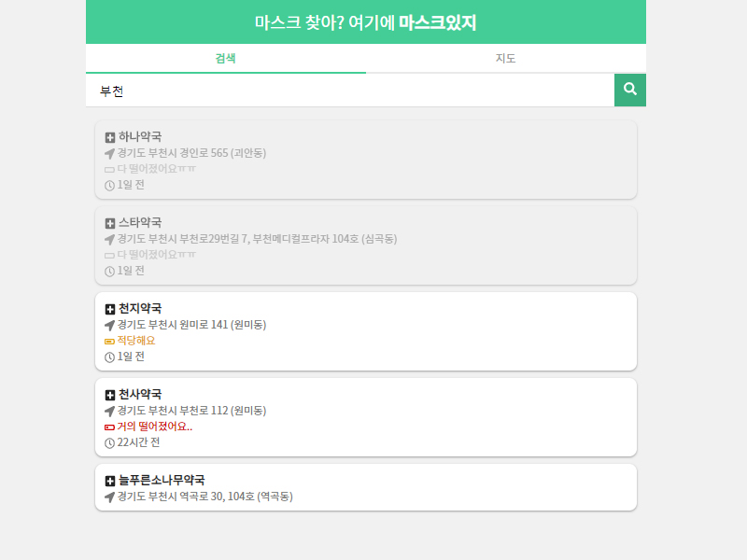Click address 경기도 부천시 역곡로 30, 104호
747x560 pixels.
(x=204, y=497)
